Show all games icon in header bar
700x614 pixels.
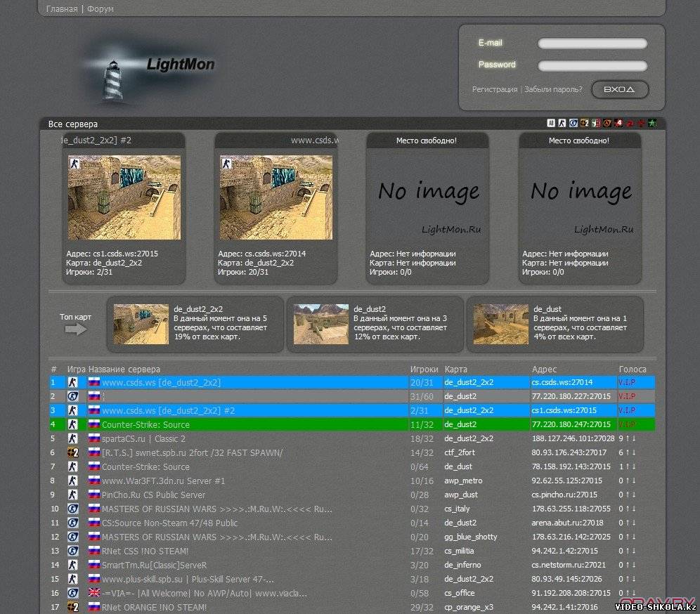tap(551, 123)
